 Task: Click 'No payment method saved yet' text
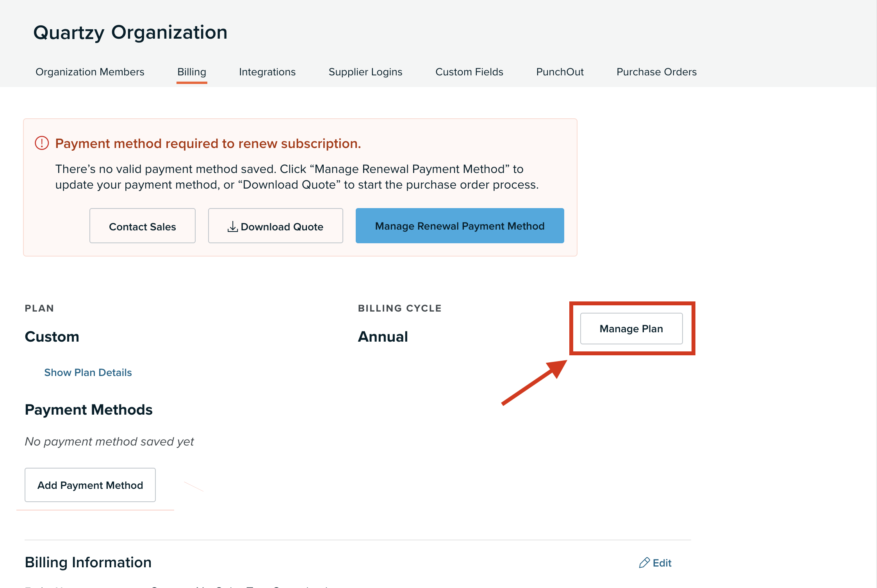coord(109,442)
